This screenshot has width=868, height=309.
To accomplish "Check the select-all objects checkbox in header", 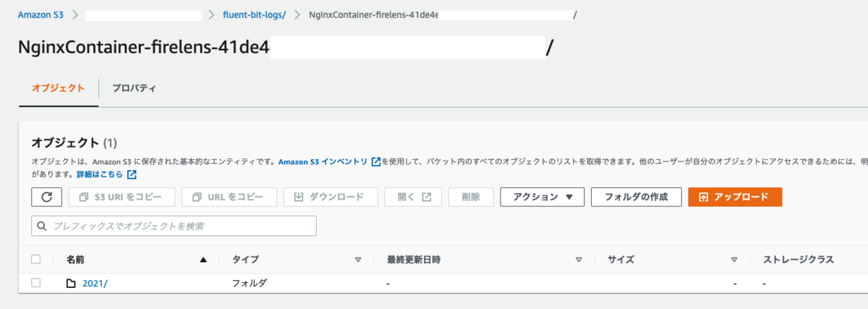I will (x=36, y=259).
